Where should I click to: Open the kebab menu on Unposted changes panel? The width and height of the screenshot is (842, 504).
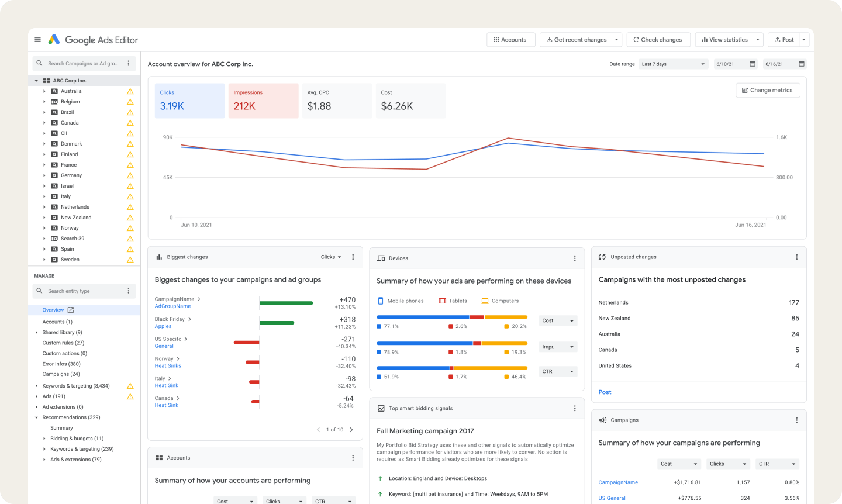click(x=796, y=256)
